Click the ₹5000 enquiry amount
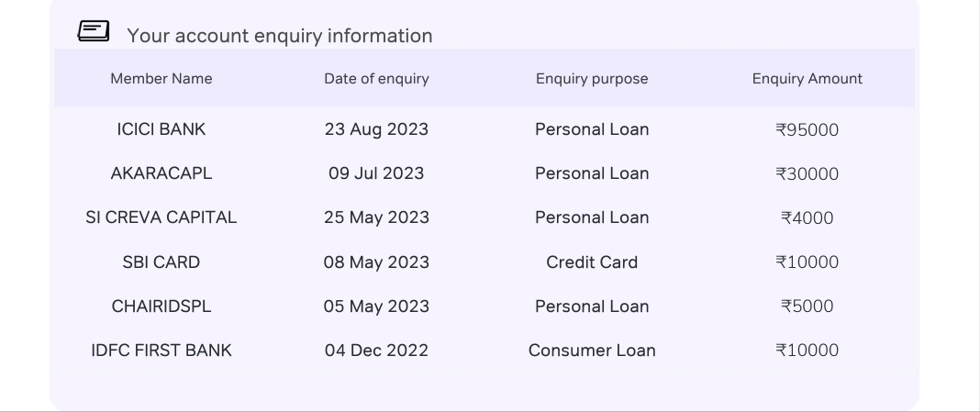The height and width of the screenshot is (412, 980). tap(807, 306)
